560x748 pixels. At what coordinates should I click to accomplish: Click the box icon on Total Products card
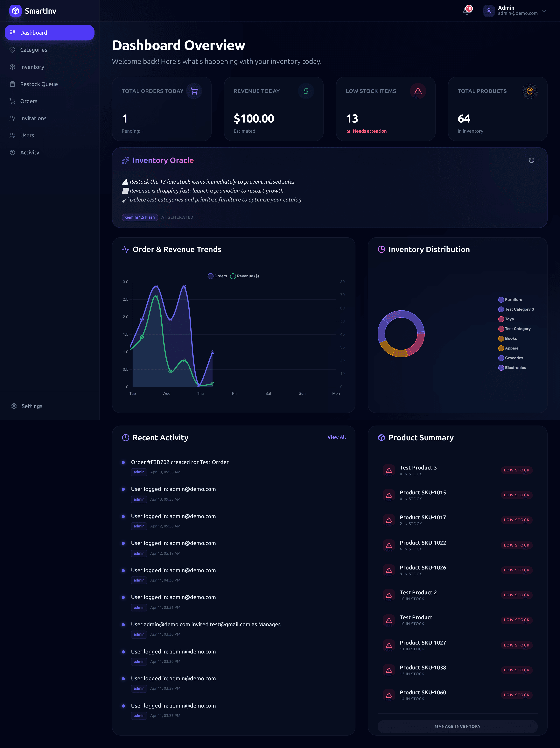(530, 91)
